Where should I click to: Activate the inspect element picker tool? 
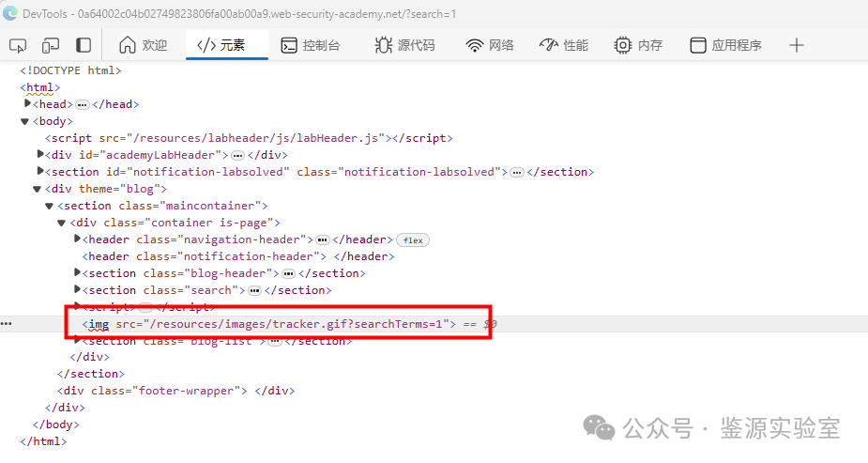18,45
